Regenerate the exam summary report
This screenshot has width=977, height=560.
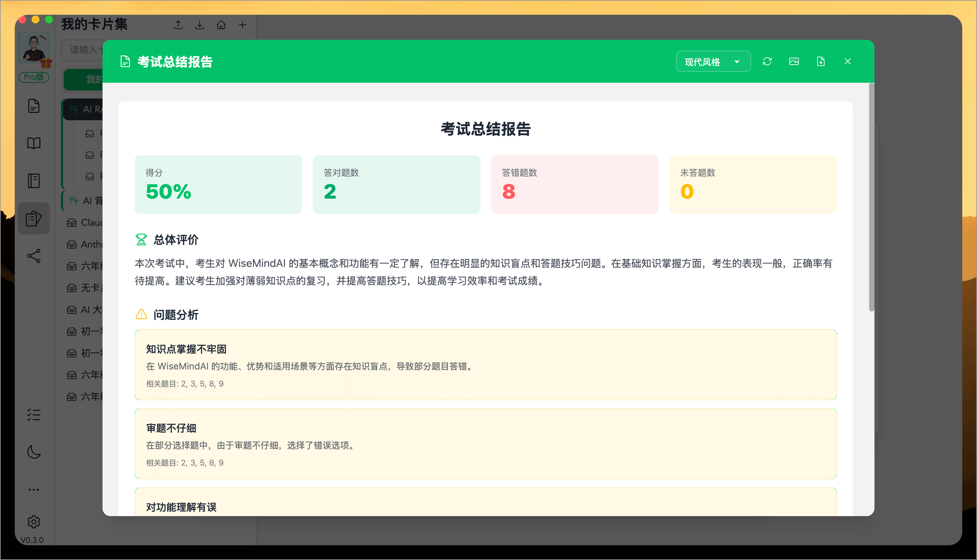pyautogui.click(x=767, y=61)
